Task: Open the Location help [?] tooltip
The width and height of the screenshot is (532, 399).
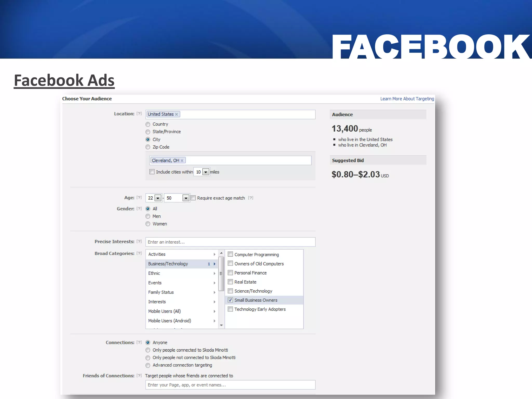Action: pos(139,114)
